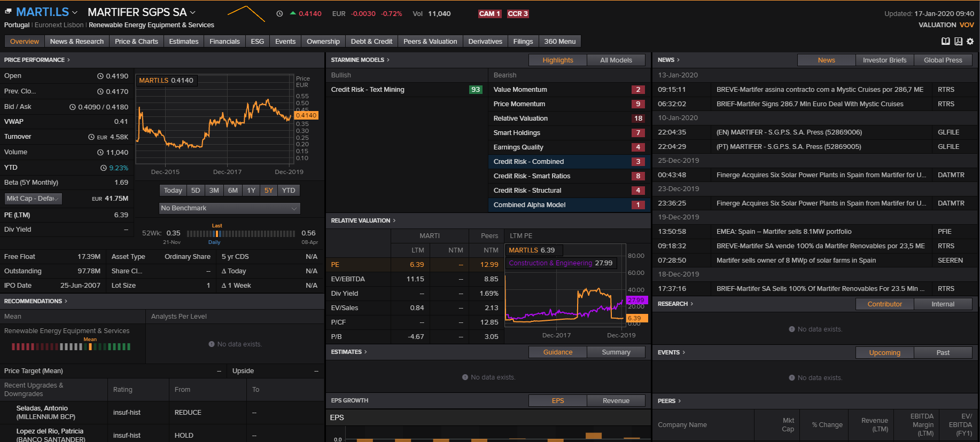Click the open book guide icon
The image size is (980, 442).
(945, 42)
